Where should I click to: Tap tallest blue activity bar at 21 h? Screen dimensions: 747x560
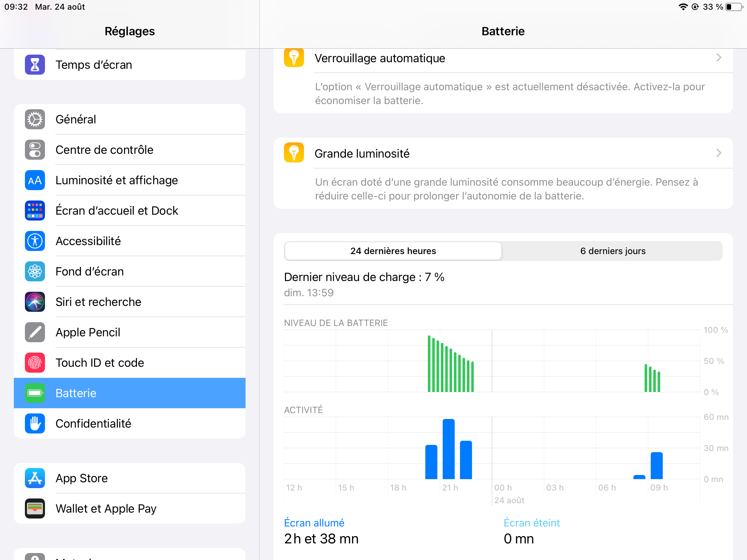(x=449, y=449)
